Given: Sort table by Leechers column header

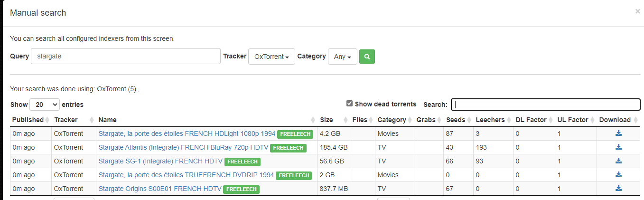Looking at the screenshot, I should pyautogui.click(x=490, y=120).
